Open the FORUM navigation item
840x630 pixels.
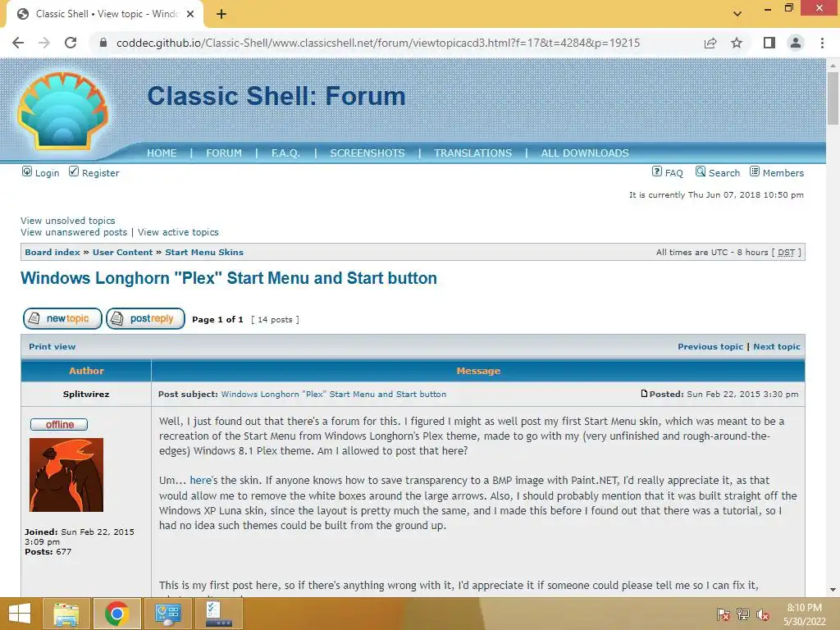pyautogui.click(x=224, y=153)
